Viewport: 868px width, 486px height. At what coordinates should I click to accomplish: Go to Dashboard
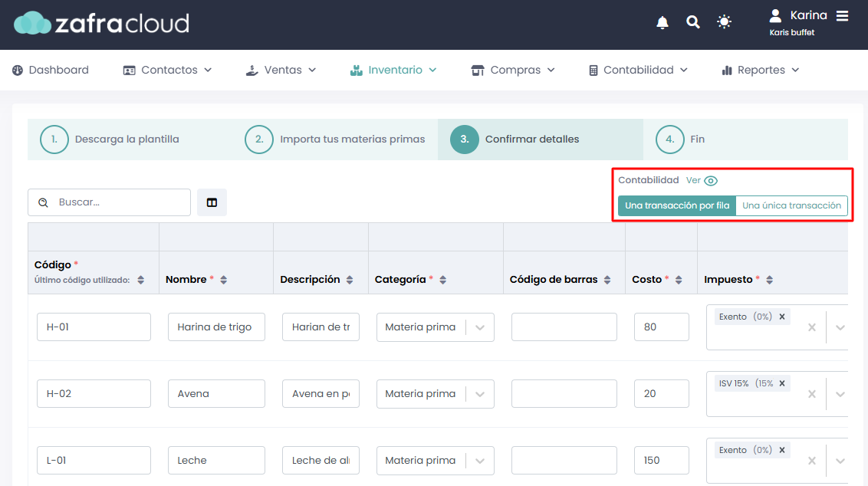51,71
